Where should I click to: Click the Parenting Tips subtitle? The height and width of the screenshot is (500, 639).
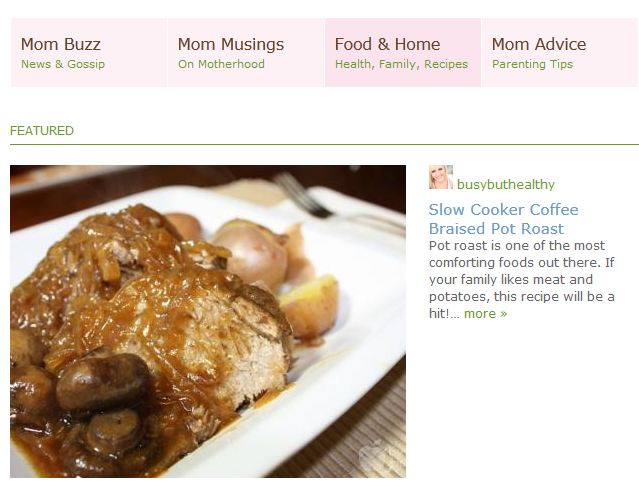(x=532, y=64)
